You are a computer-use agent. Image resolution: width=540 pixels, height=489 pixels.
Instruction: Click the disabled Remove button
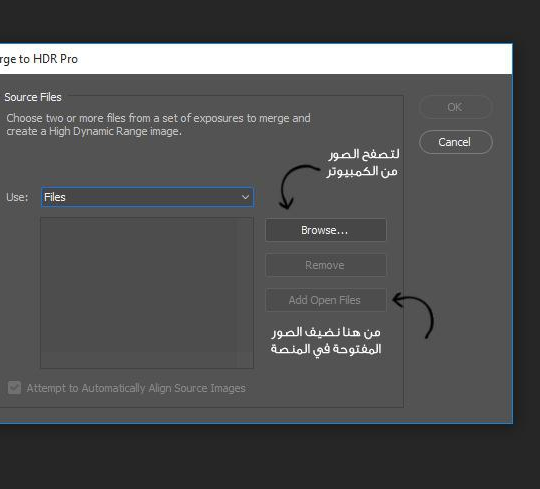[325, 265]
